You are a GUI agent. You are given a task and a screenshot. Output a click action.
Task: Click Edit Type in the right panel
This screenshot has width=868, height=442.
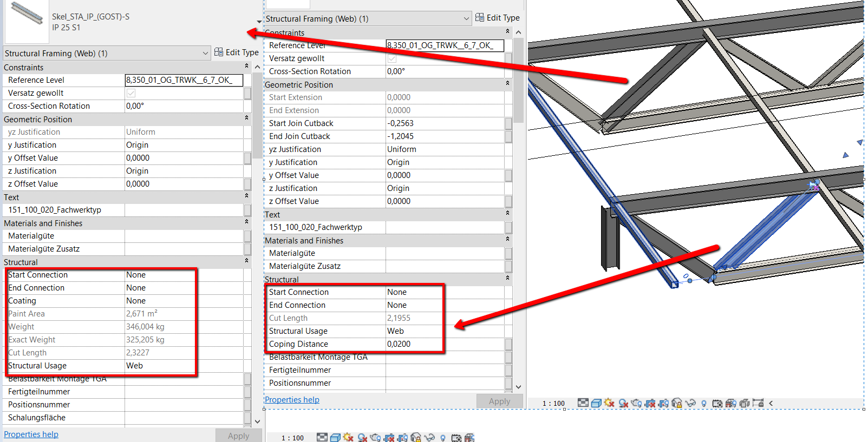(x=497, y=18)
